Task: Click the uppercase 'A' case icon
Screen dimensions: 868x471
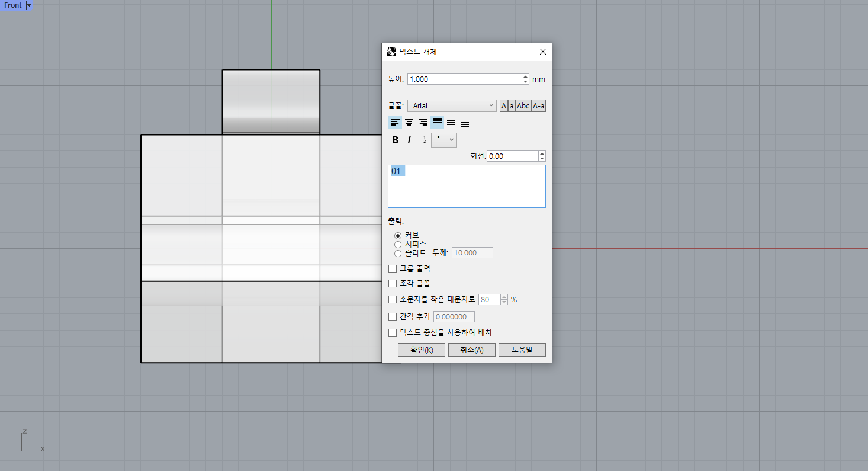Action: click(504, 105)
